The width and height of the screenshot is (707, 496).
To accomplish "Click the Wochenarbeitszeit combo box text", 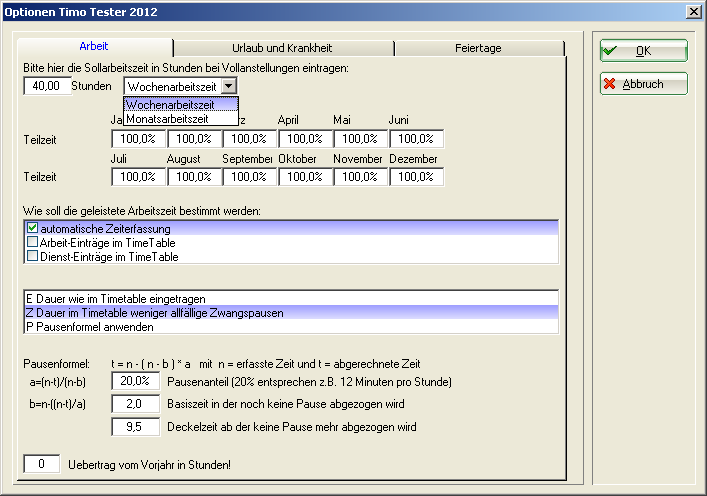I will coord(173,86).
